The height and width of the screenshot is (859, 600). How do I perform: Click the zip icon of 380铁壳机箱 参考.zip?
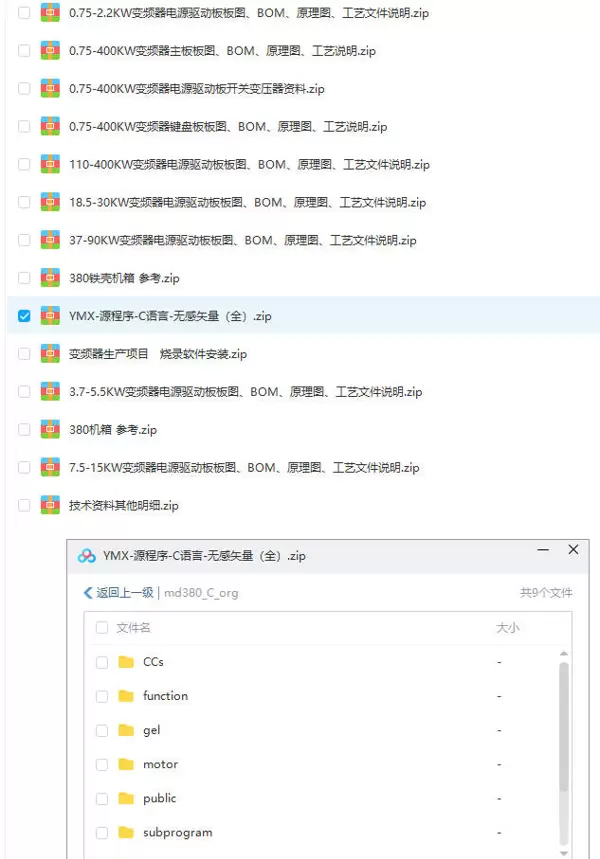50,278
